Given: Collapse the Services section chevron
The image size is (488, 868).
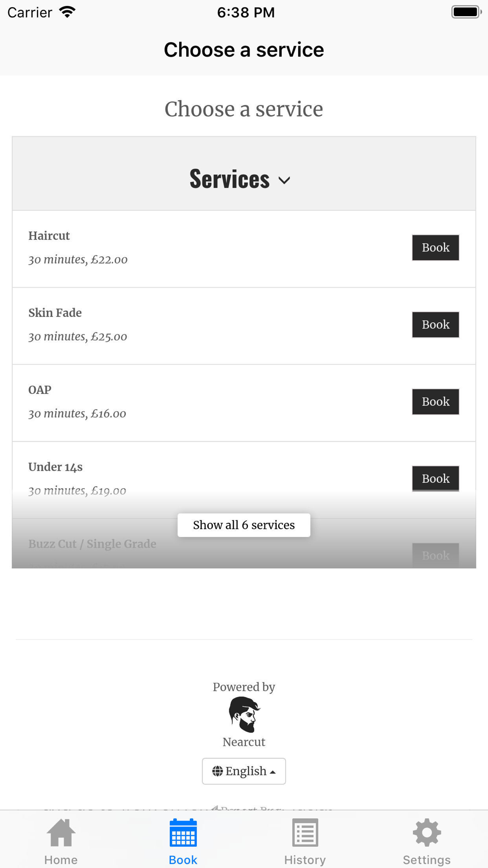Looking at the screenshot, I should [x=285, y=181].
